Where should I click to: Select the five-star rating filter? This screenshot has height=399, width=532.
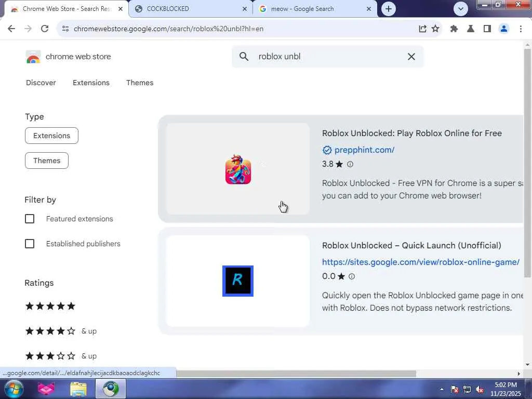coord(50,306)
